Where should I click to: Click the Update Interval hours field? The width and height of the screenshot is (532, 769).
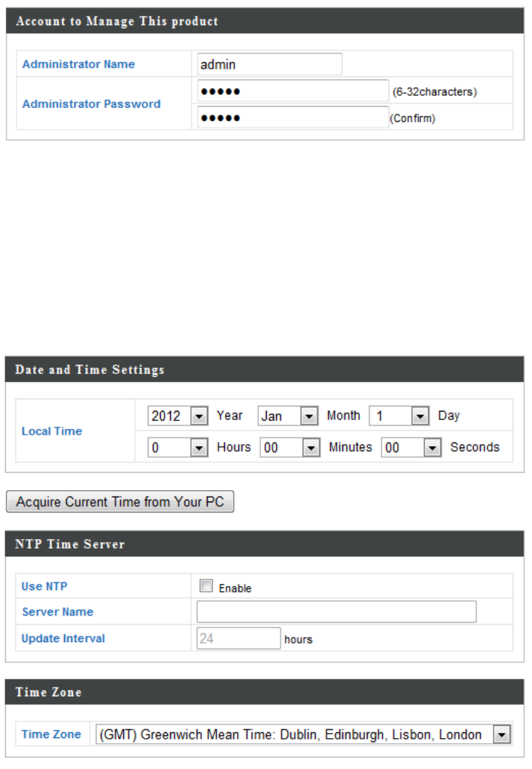click(x=239, y=639)
